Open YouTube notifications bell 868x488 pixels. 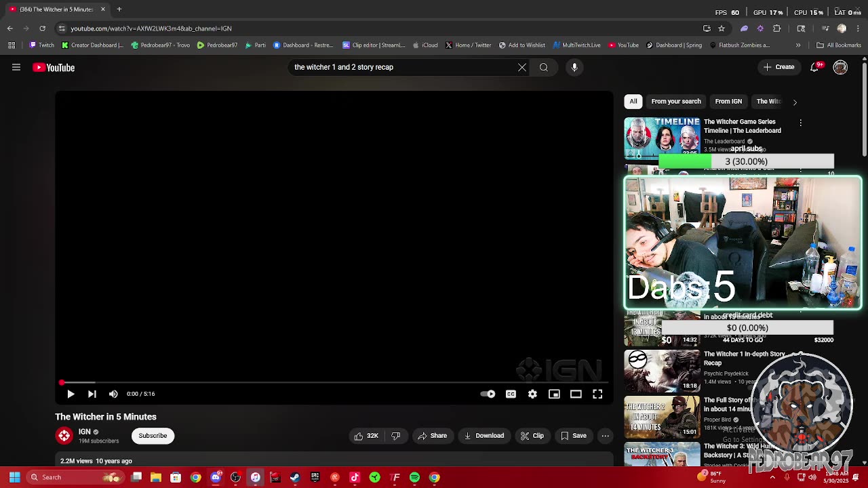click(815, 67)
